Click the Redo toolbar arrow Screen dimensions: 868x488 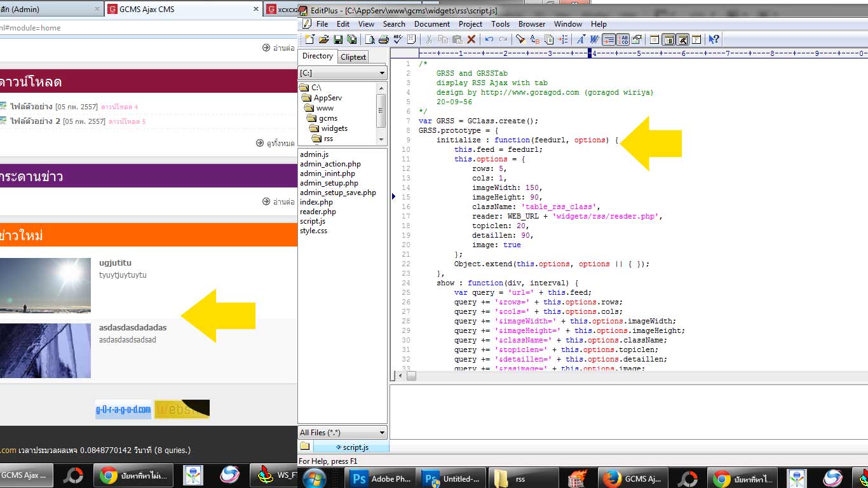point(503,39)
